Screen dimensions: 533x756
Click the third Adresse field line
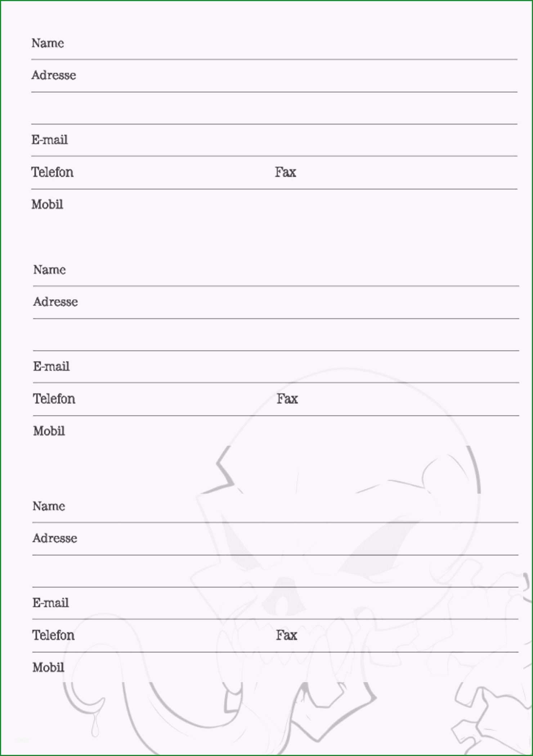[x=275, y=539]
